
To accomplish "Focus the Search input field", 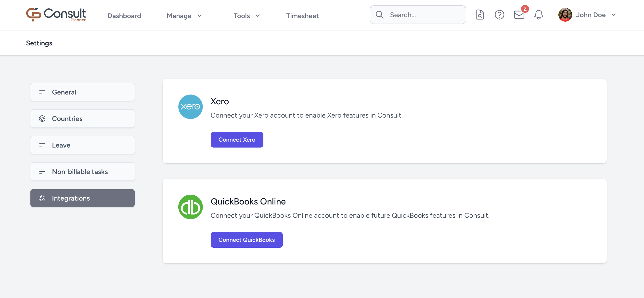I will coord(418,15).
